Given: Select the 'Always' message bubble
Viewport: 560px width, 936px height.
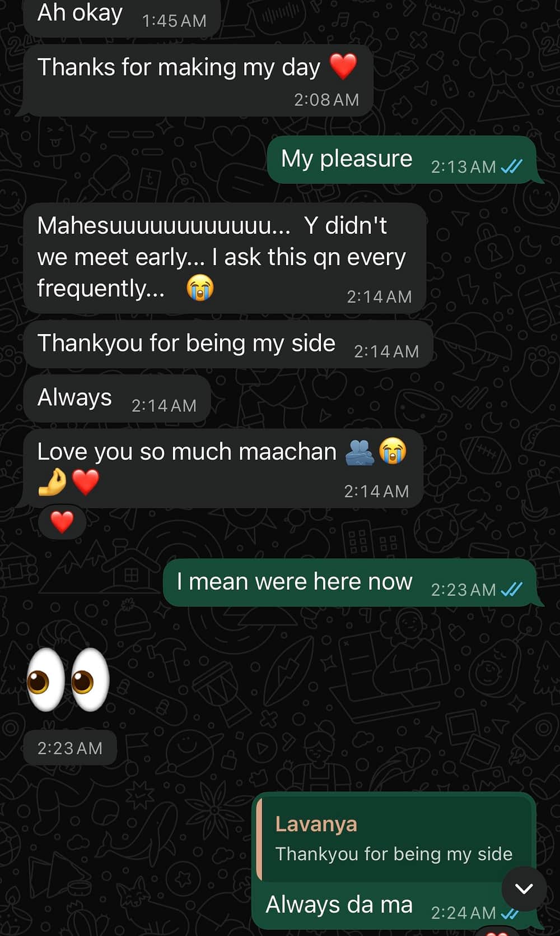Looking at the screenshot, I should (117, 399).
